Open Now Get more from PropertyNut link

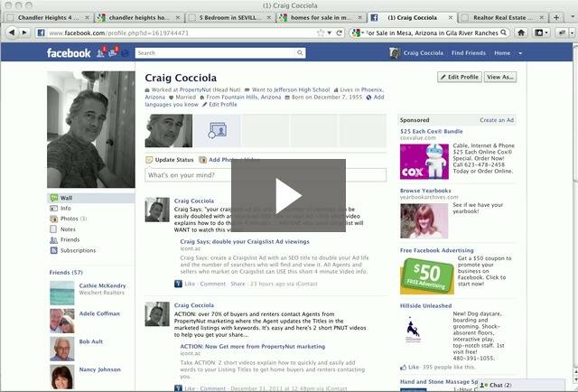point(253,346)
